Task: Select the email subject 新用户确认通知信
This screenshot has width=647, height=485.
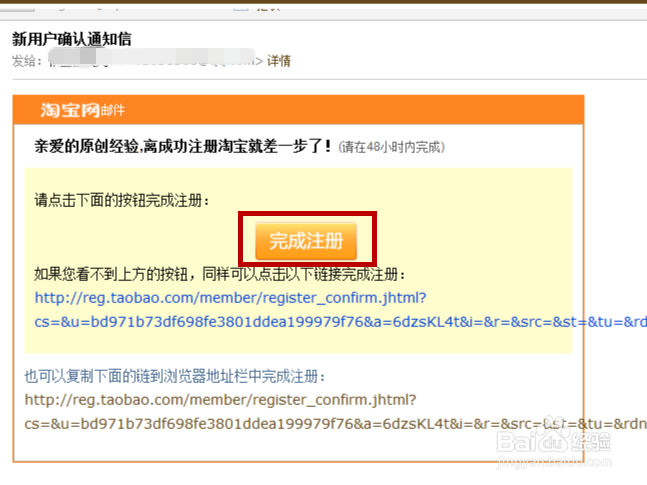Action: point(72,39)
